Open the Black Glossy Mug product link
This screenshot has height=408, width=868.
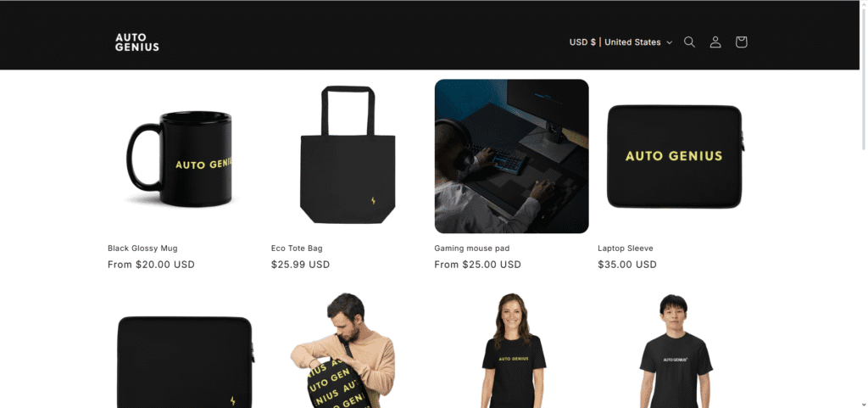pos(142,248)
